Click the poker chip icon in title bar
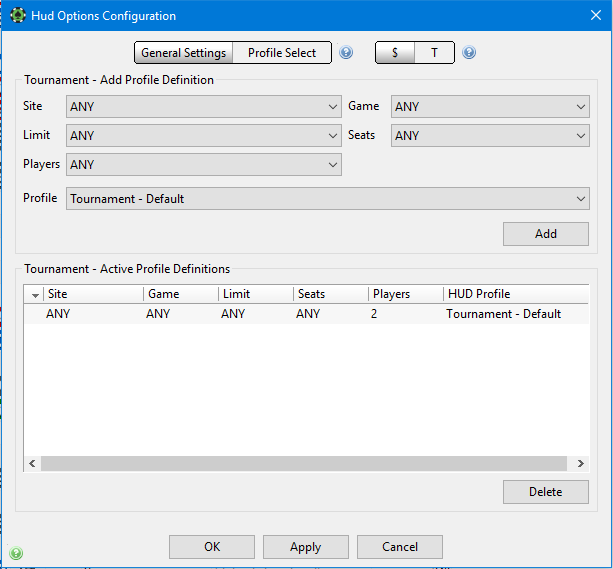Image resolution: width=613 pixels, height=569 pixels. 18,15
